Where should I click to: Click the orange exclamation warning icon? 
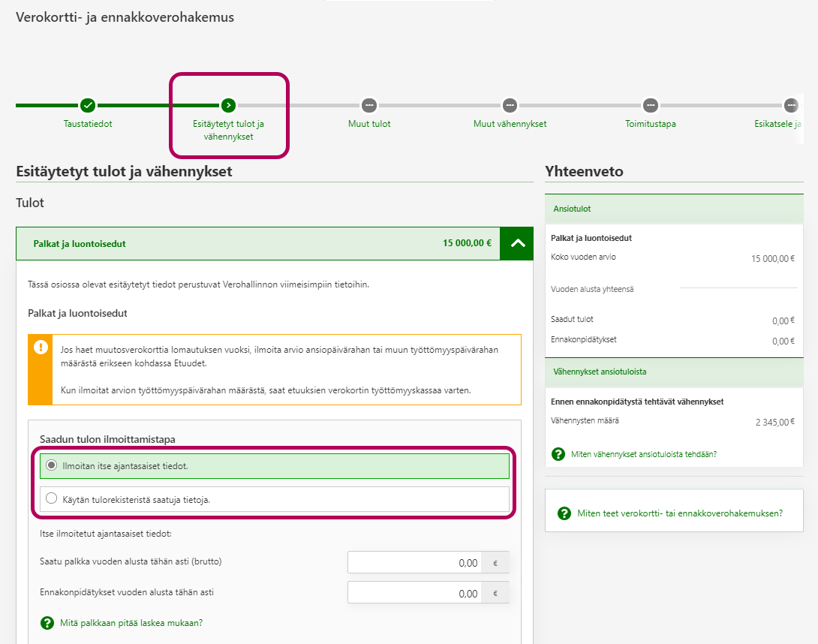[x=39, y=348]
